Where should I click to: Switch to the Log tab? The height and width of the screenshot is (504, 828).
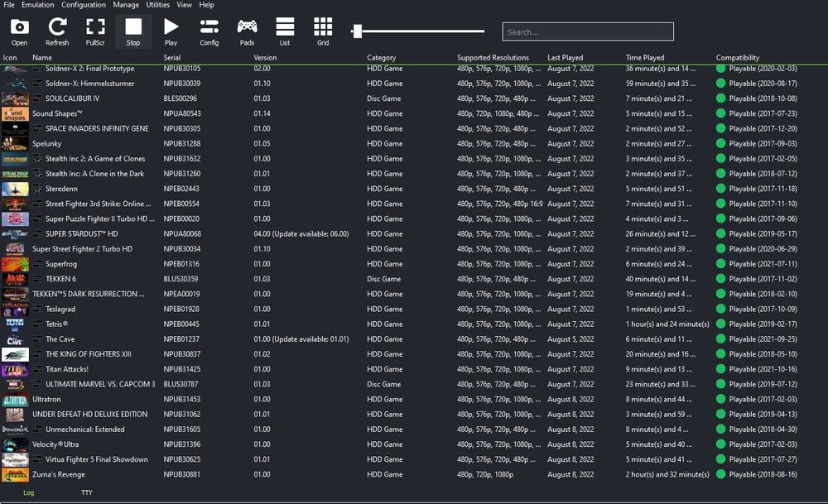point(28,492)
